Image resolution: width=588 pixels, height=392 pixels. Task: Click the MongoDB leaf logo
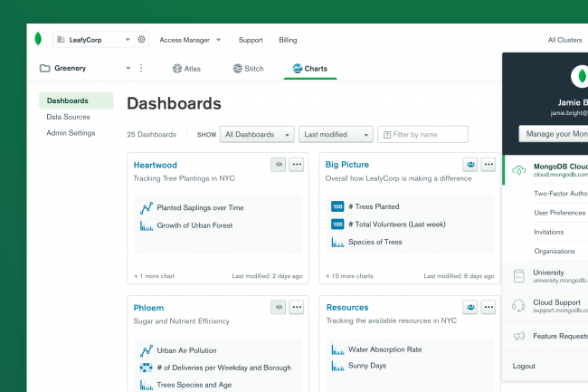[x=38, y=39]
